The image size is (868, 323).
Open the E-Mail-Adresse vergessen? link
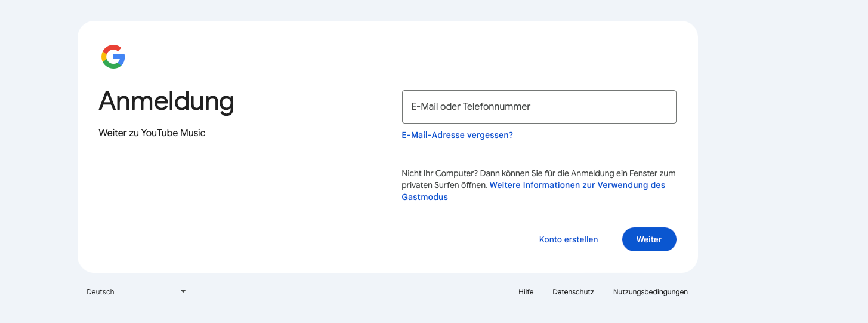tap(457, 135)
